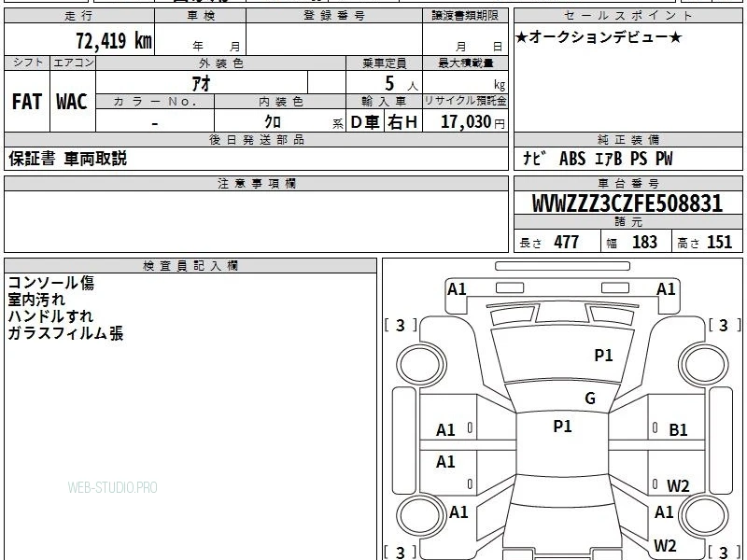747x560 pixels.
Task: Select the 走行 column header
Action: point(79,16)
